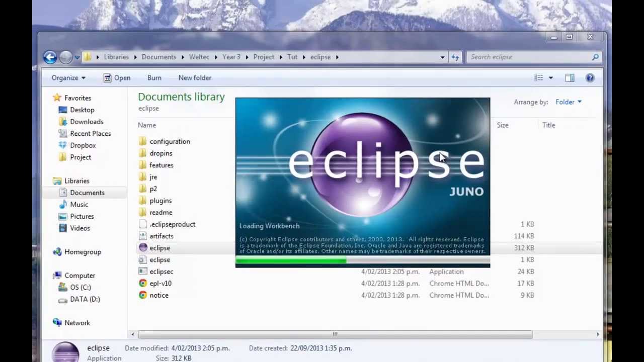Select Weltec in the address breadcrumb

pyautogui.click(x=199, y=57)
